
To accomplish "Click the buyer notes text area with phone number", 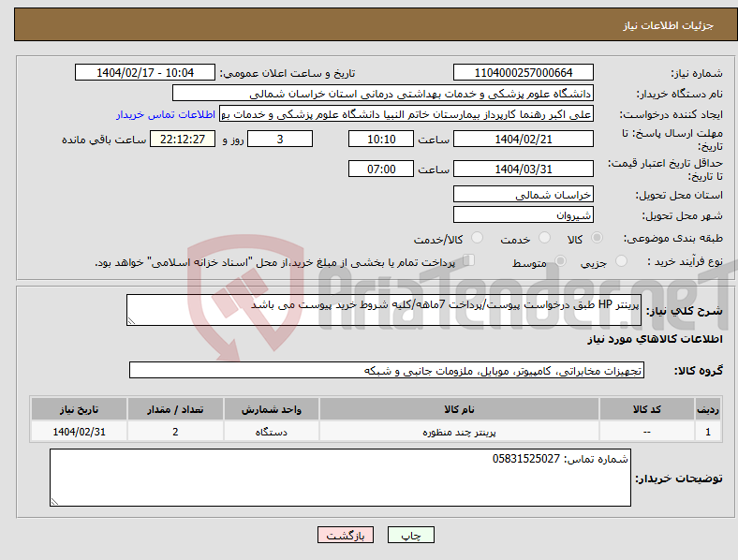I will 340,478.
